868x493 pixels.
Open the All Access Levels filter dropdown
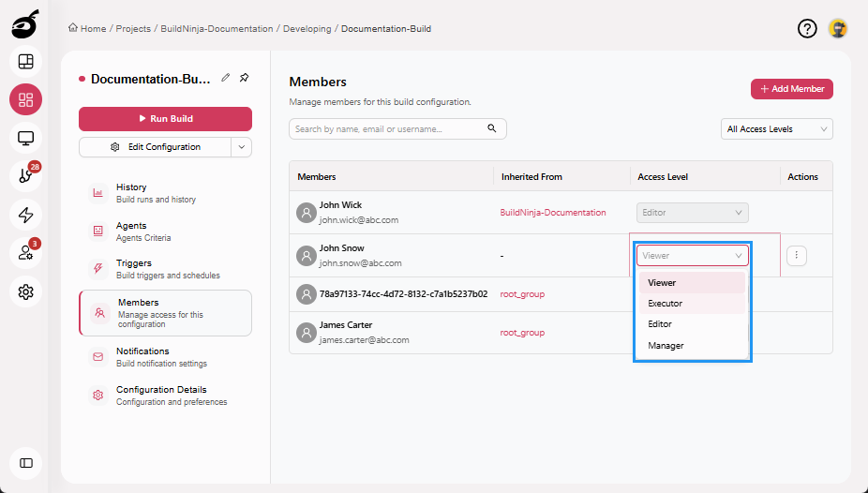[777, 129]
